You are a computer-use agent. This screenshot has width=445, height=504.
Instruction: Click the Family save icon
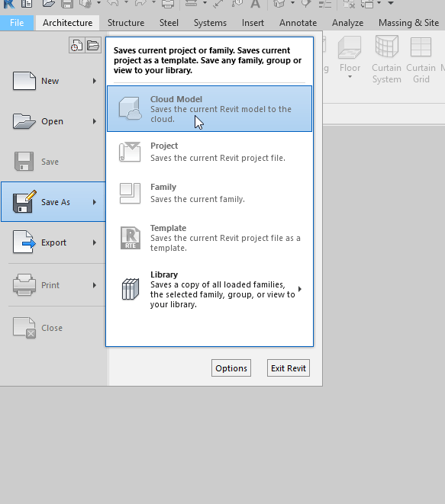[x=130, y=193]
